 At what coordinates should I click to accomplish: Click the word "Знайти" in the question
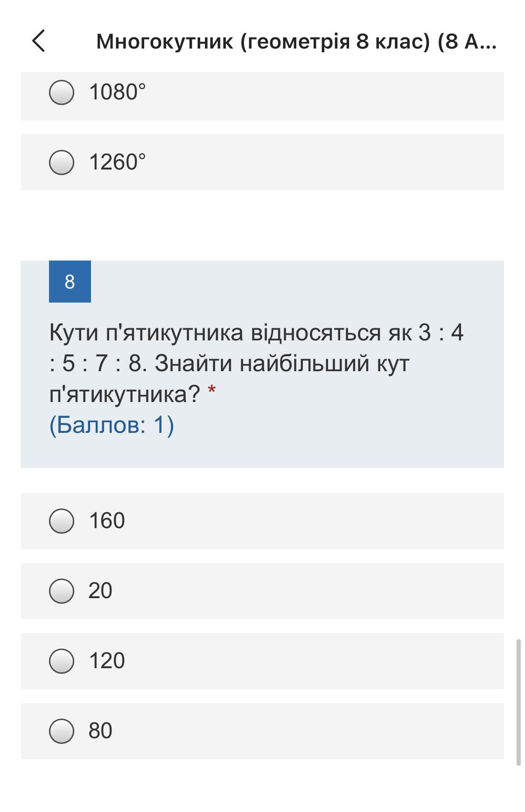(194, 363)
